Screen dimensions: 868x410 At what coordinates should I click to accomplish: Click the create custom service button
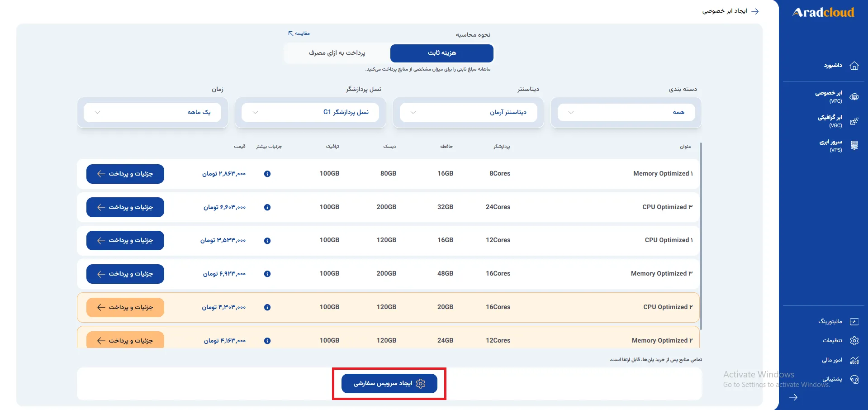(x=389, y=383)
